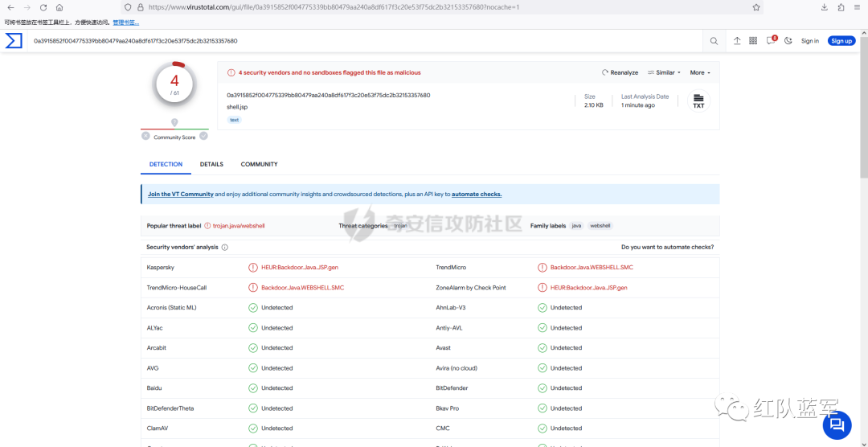Click the search magnifier icon
The width and height of the screenshot is (868, 447).
coord(714,41)
